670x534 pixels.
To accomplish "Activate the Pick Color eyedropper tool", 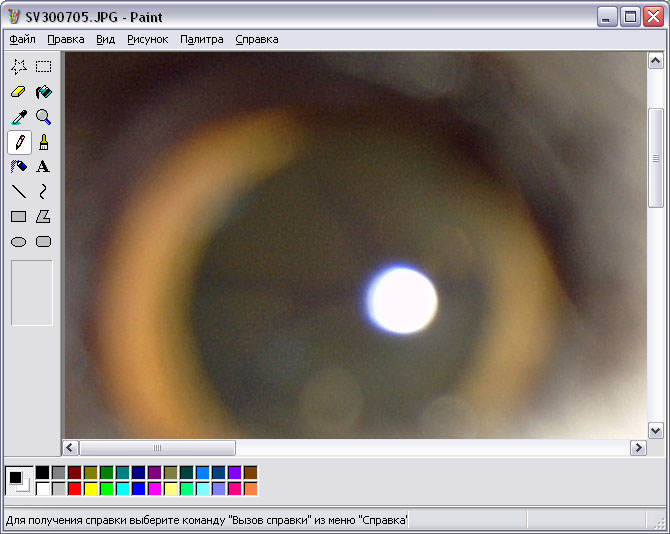I will pyautogui.click(x=18, y=117).
